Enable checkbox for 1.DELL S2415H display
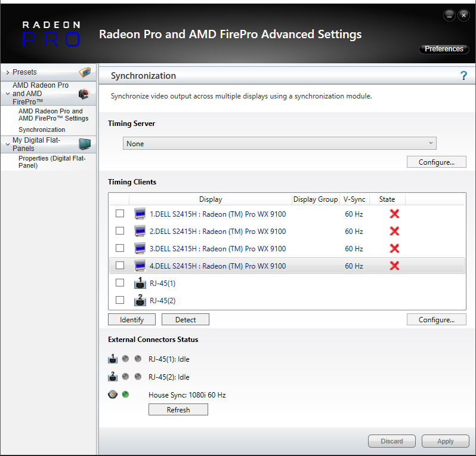This screenshot has width=476, height=456. [x=120, y=214]
